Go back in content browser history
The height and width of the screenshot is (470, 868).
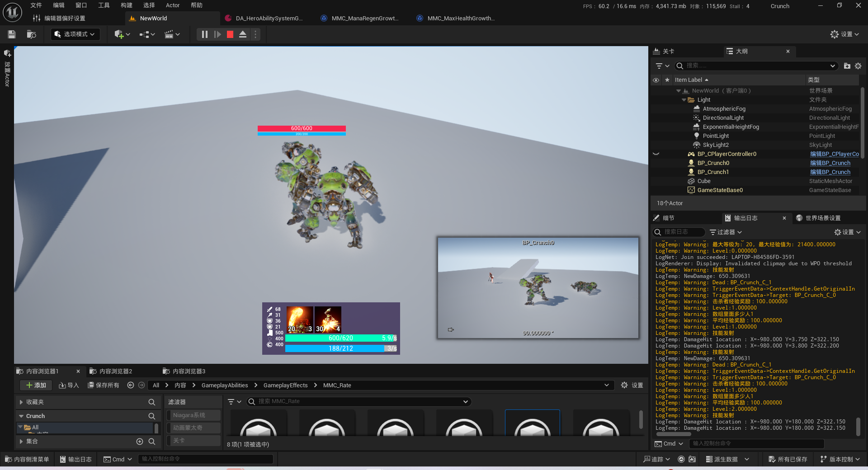pos(131,385)
